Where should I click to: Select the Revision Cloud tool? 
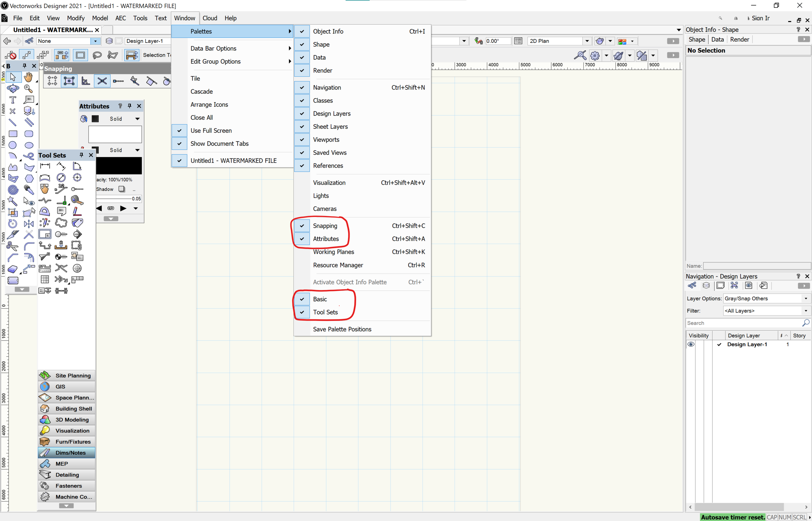tap(61, 223)
